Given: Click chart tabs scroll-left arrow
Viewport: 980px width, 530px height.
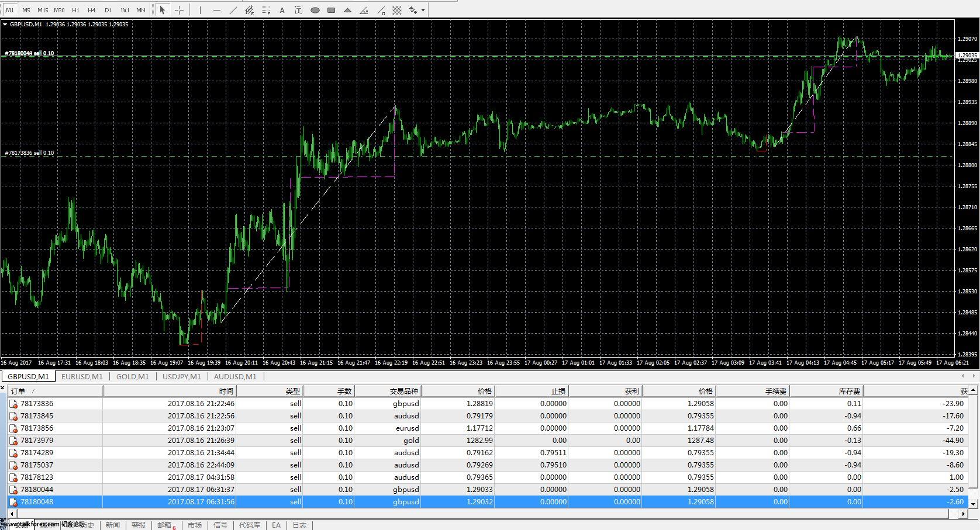Looking at the screenshot, I should click(x=964, y=376).
